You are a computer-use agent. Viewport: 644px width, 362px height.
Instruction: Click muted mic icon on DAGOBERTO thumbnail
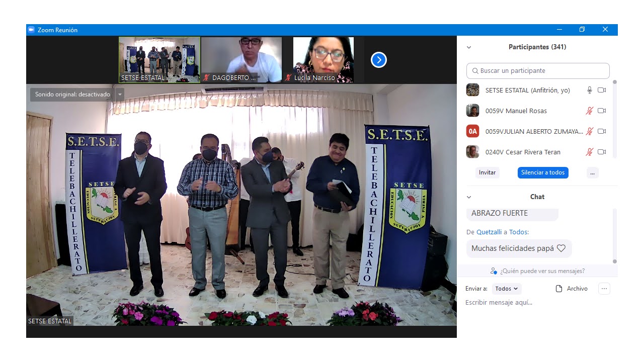tap(206, 78)
